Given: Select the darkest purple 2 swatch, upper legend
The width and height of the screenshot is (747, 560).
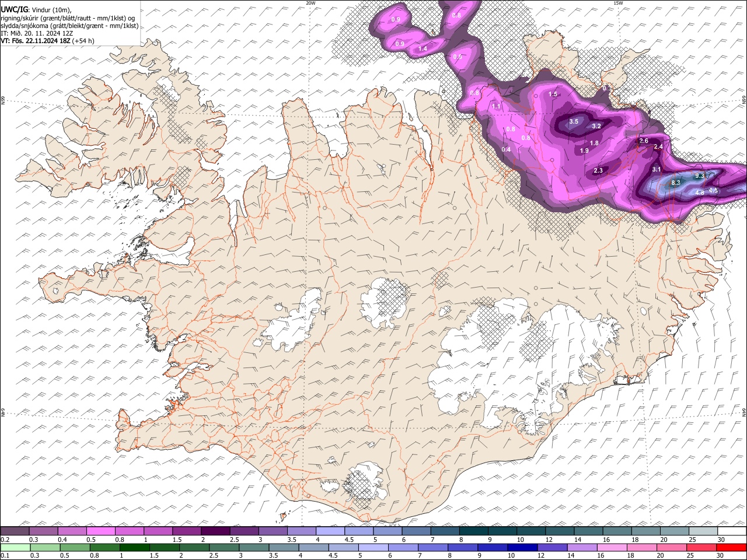Looking at the screenshot, I should 215,531.
